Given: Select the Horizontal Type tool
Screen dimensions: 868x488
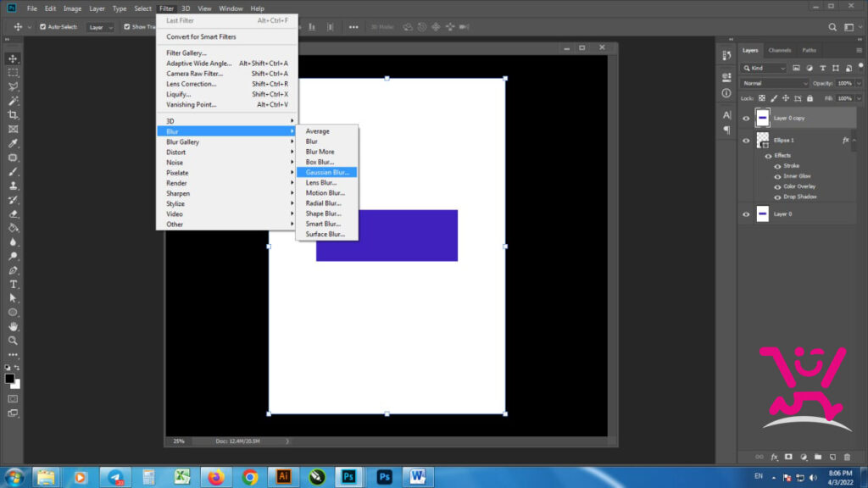Looking at the screenshot, I should point(13,285).
